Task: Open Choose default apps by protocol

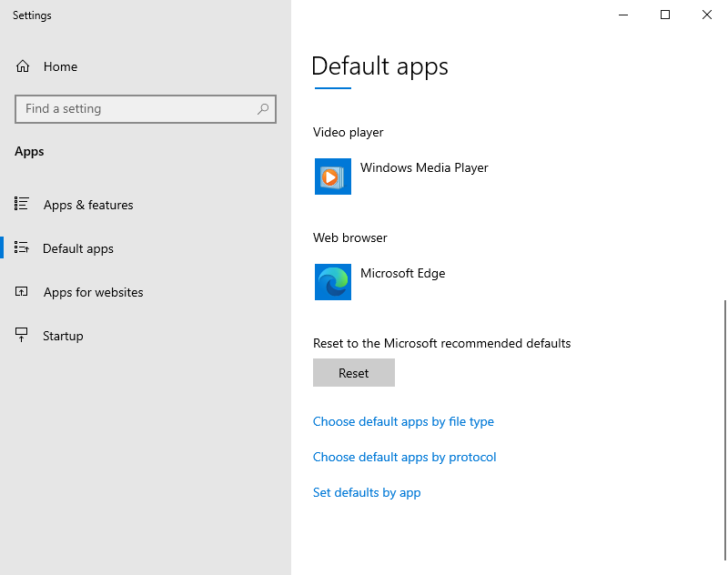Action: point(404,457)
